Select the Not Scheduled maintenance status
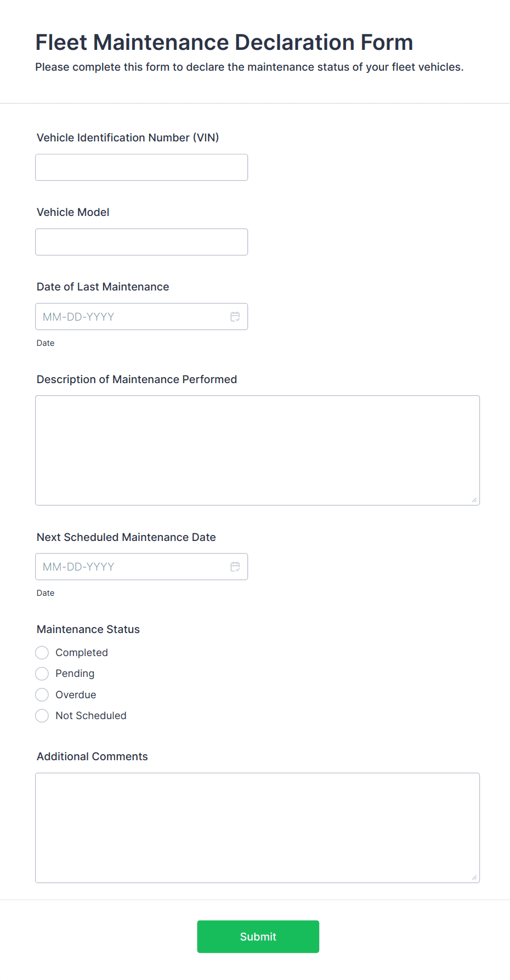510x980 pixels. (42, 715)
